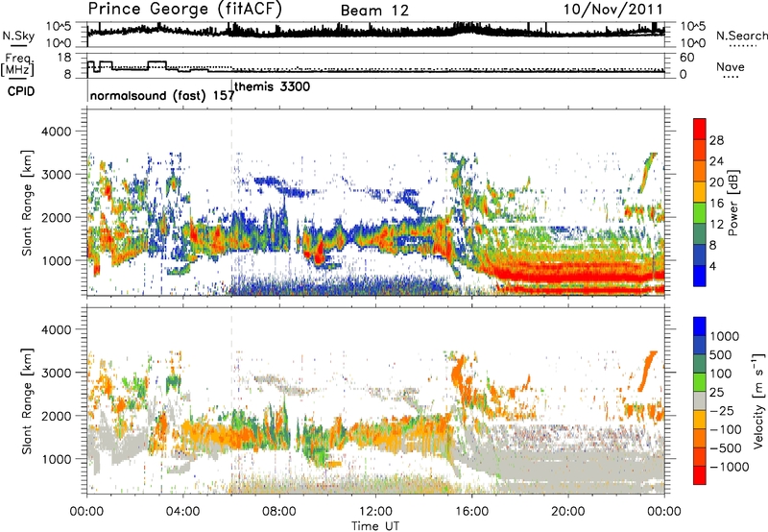
Task: Click the '4' tick on power scale
Action: (x=712, y=266)
